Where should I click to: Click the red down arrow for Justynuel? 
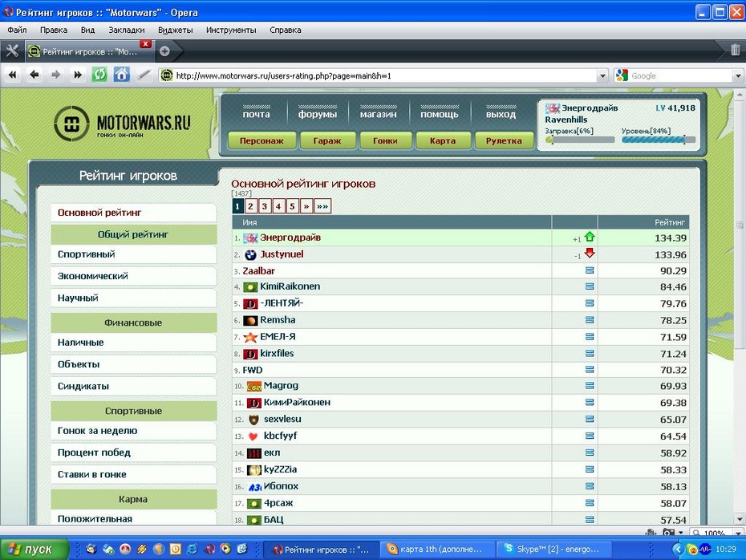[x=590, y=253]
